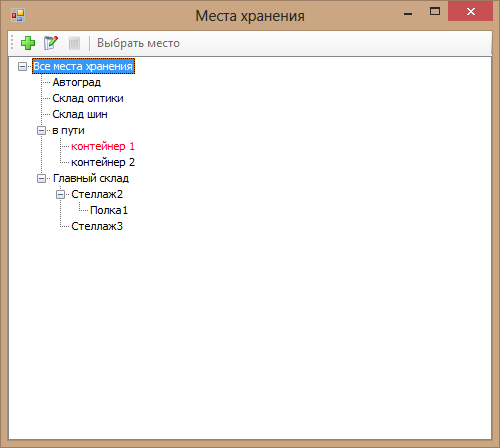
Task: Maximize the Места хранения window
Action: pos(435,12)
